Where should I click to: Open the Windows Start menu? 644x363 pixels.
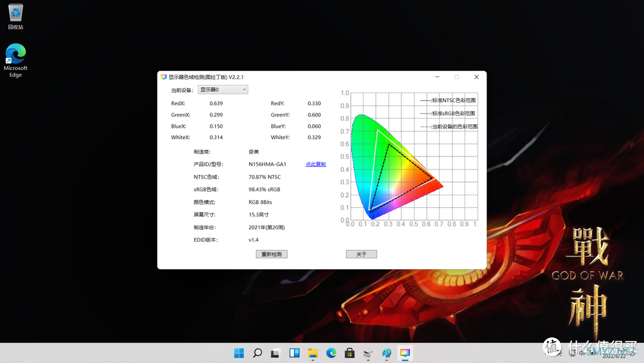coord(239,353)
